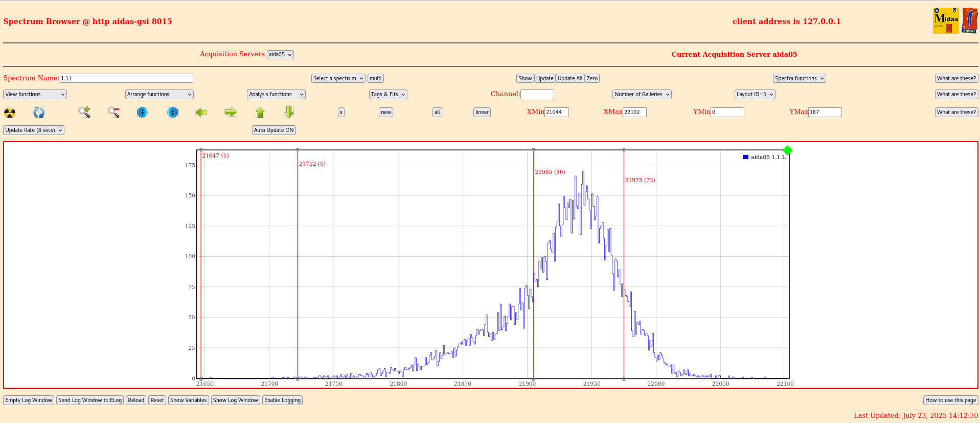Toggle the Auto Update ON button
Screen dimensions: 980x423
[x=274, y=130]
